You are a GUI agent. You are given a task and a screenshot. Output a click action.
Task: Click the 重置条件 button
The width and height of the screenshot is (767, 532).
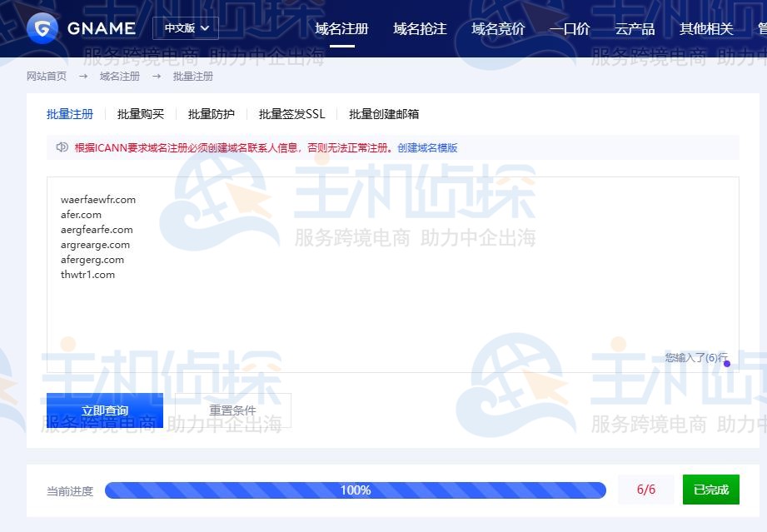coord(233,410)
